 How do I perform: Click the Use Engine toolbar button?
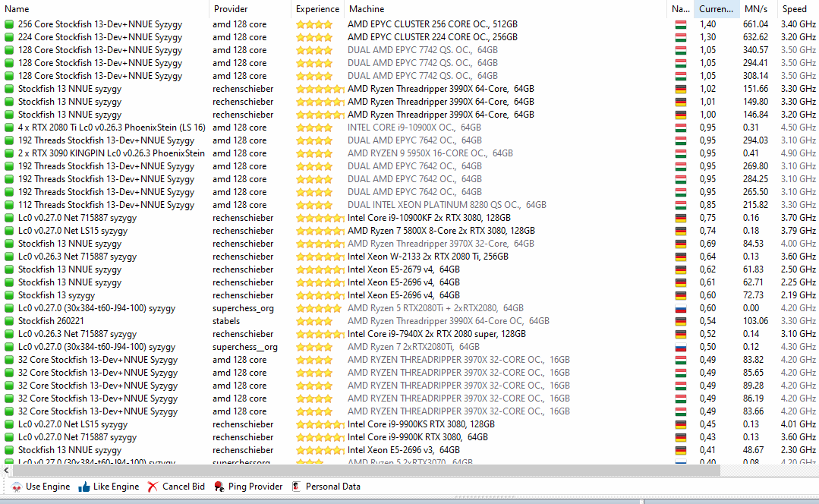[40, 487]
